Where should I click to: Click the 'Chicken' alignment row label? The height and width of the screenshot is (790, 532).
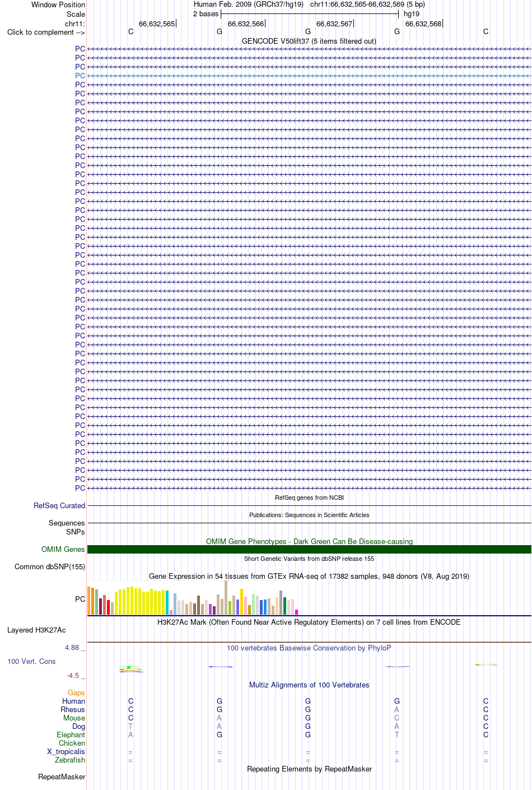[x=72, y=743]
